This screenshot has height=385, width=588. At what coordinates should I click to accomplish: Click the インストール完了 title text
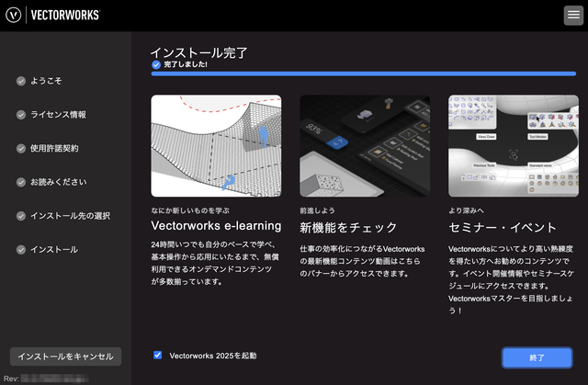(198, 53)
